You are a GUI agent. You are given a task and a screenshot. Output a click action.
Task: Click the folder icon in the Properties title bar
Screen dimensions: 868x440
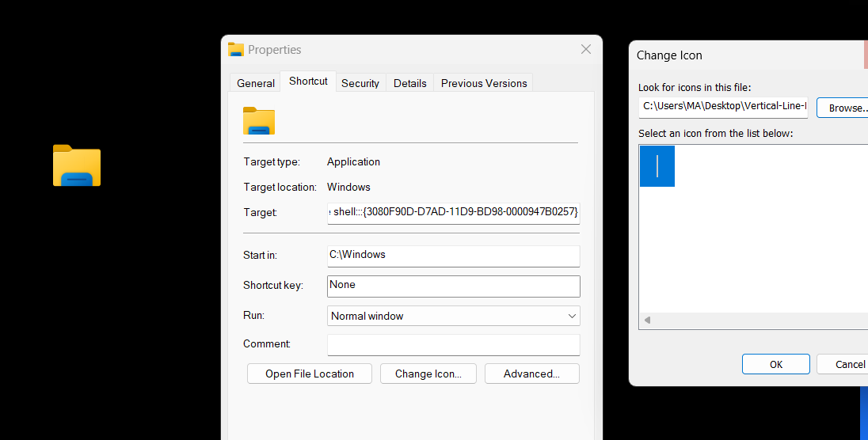click(236, 49)
